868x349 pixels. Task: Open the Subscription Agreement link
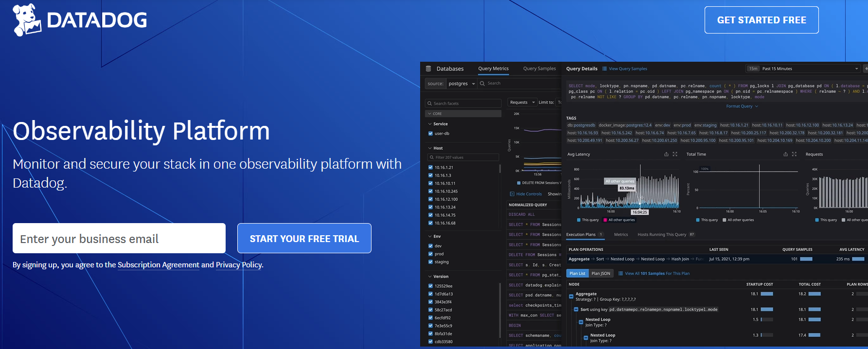click(159, 265)
